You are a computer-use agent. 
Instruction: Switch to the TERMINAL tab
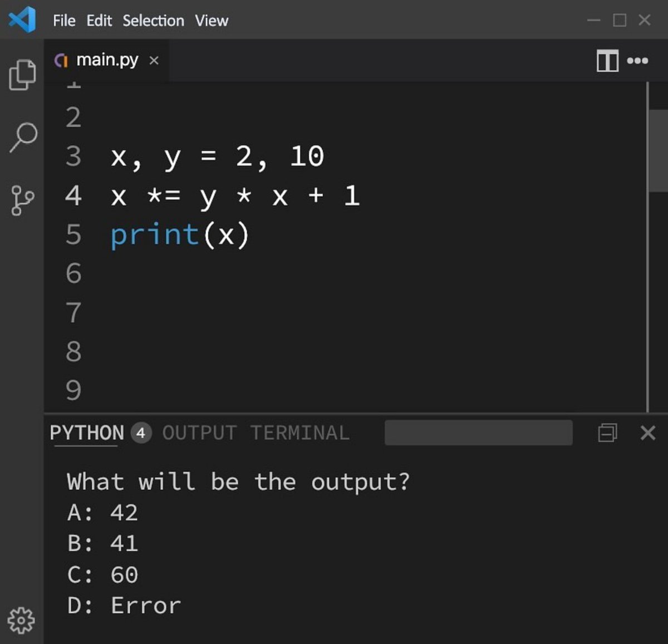click(300, 433)
